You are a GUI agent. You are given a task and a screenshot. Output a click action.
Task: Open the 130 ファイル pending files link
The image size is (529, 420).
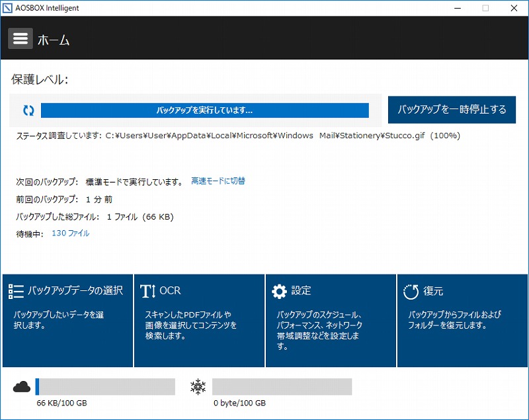[x=71, y=233]
